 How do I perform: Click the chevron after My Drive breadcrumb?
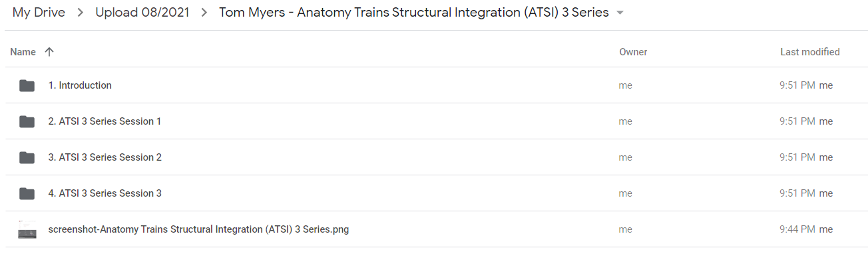[80, 13]
